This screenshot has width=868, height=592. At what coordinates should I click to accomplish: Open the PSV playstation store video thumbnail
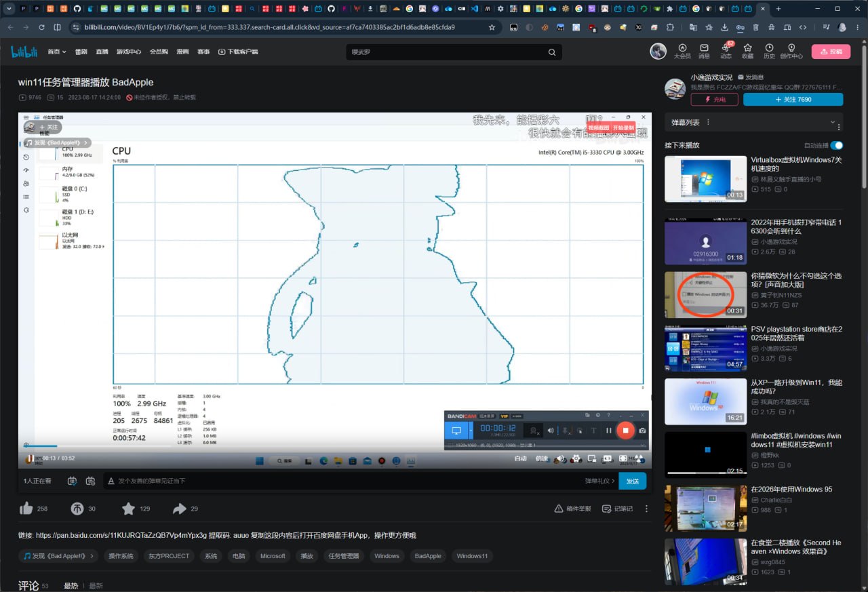(x=705, y=348)
